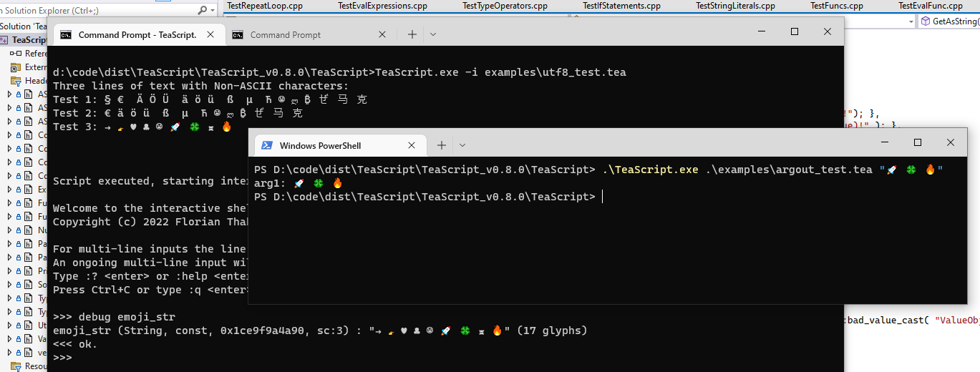
Task: Open the Solution Explorer search options dropdown arrow
Action: pyautogui.click(x=213, y=11)
